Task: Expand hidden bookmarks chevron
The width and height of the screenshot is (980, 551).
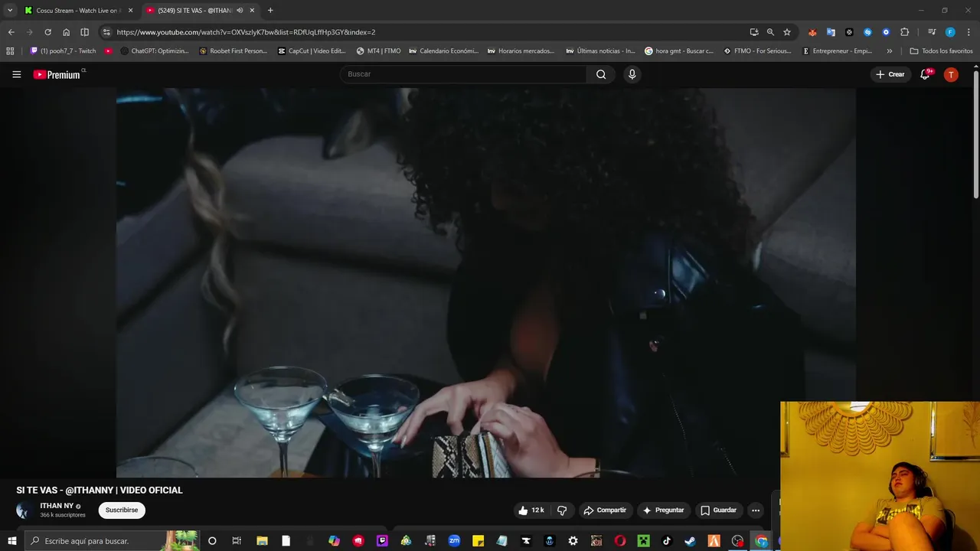Action: coord(890,51)
